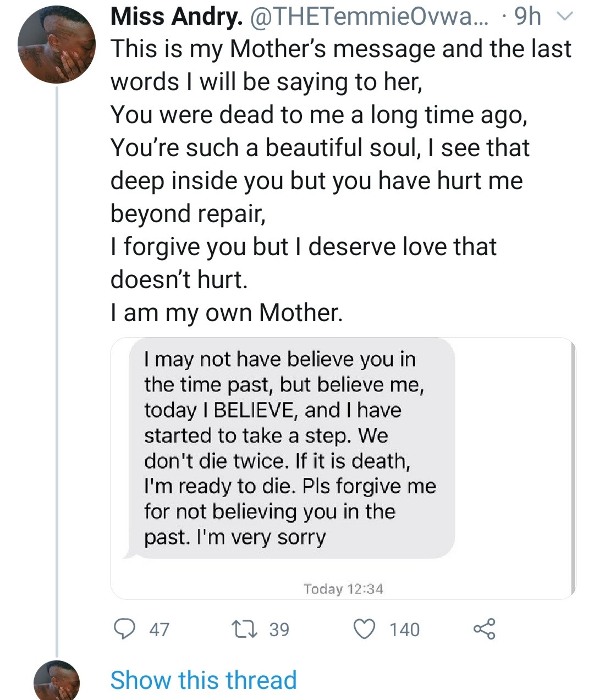This screenshot has height=700, width=594.
Task: Click the 9h timestamp
Action: click(527, 17)
